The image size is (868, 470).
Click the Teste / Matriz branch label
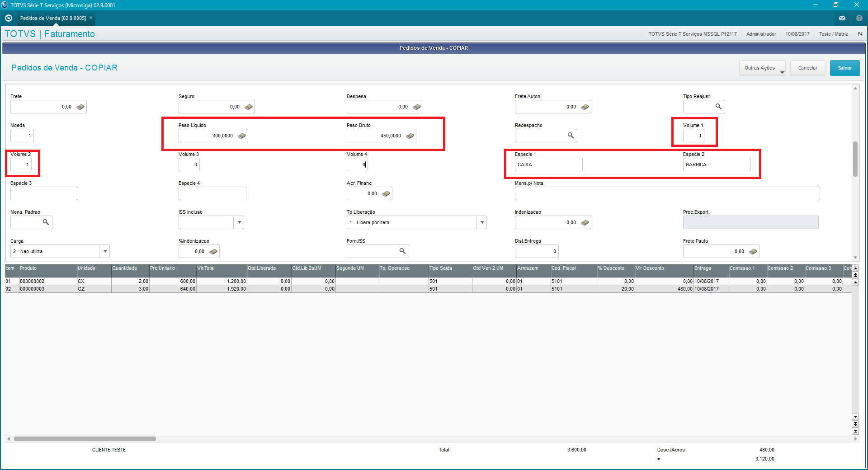point(833,34)
